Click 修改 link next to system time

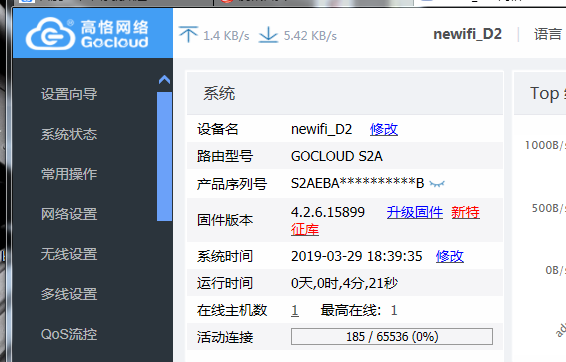point(450,256)
